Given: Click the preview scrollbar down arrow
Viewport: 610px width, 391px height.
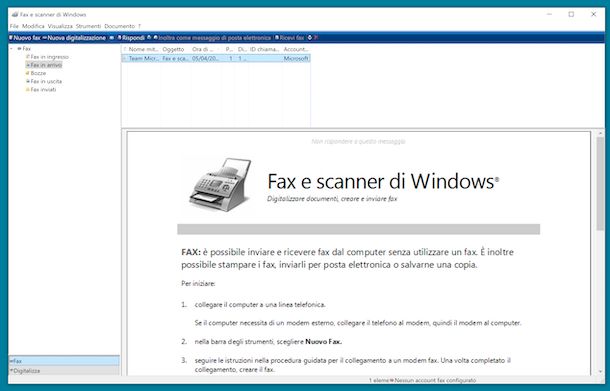Looking at the screenshot, I should pos(600,372).
